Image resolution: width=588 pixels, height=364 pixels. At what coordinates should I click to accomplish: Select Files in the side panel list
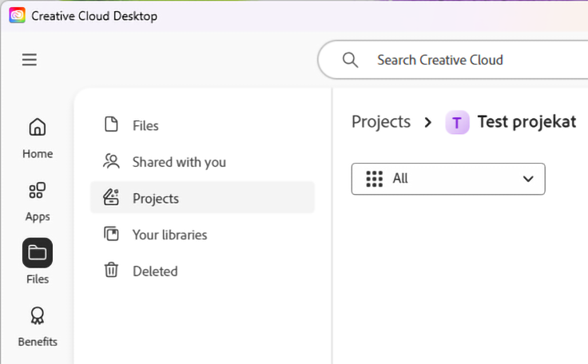pos(145,125)
